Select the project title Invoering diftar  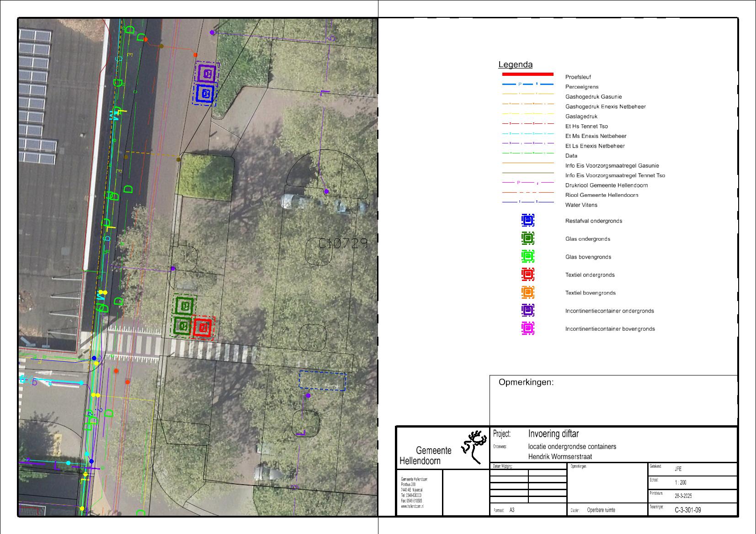point(553,434)
